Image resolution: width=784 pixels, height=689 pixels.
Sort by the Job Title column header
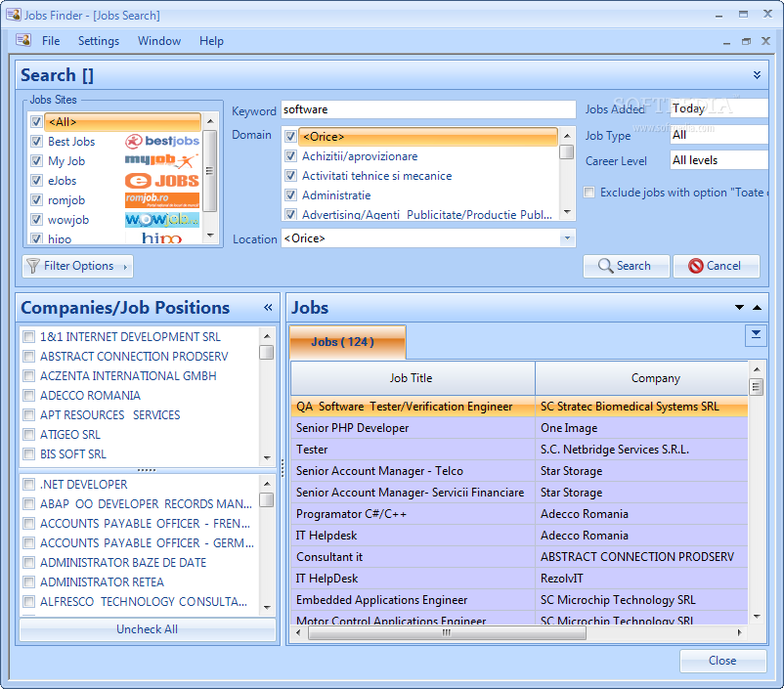click(x=413, y=378)
